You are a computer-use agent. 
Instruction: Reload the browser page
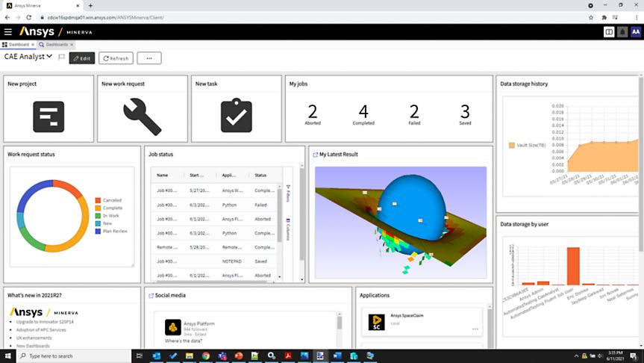click(29, 17)
